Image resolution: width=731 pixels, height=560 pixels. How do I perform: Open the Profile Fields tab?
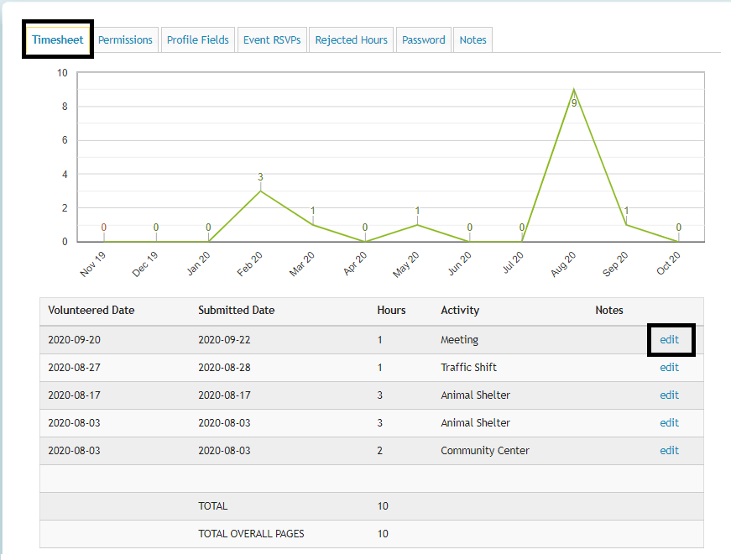pos(197,40)
